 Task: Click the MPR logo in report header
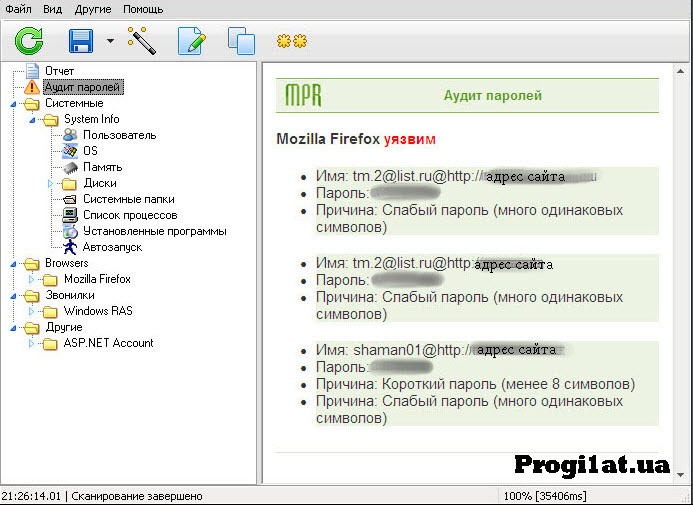pos(303,95)
